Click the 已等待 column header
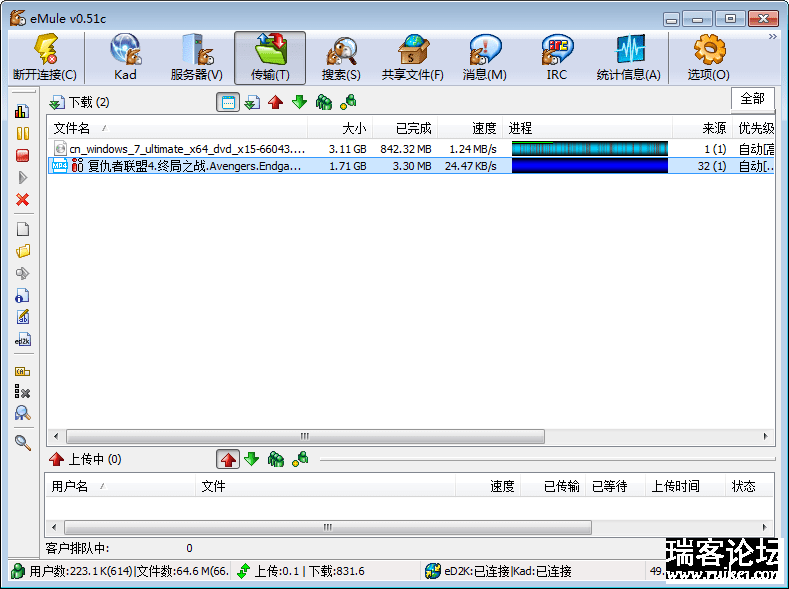The height and width of the screenshot is (589, 789). 615,486
